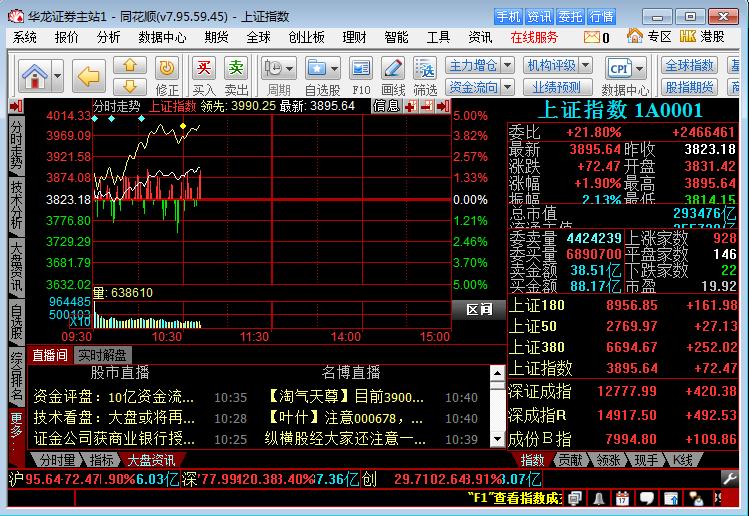
Task: Open the 周期 dropdown arrow
Action: [x=290, y=68]
